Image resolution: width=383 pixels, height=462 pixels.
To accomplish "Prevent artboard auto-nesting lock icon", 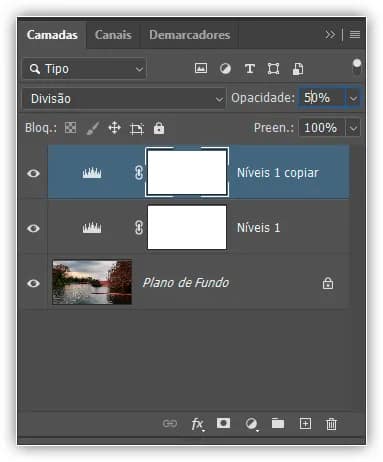I will [137, 128].
